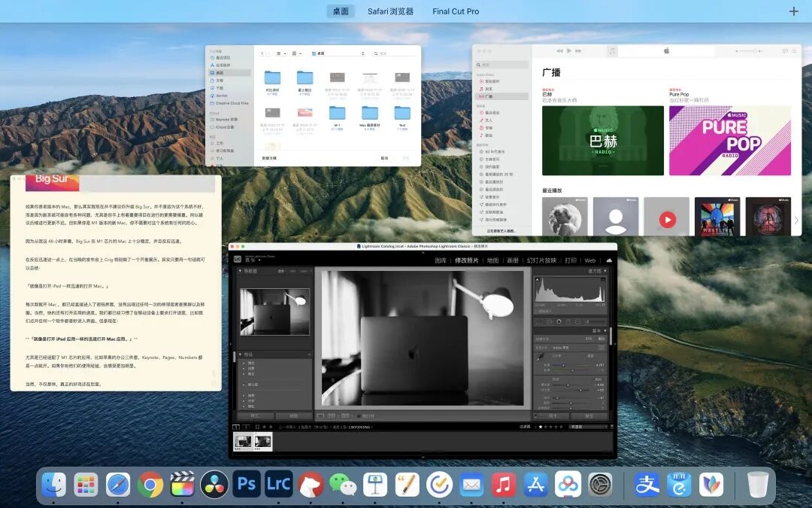Switch to the Final Cut Pro space
Viewport: 812px width, 508px height.
(x=456, y=11)
